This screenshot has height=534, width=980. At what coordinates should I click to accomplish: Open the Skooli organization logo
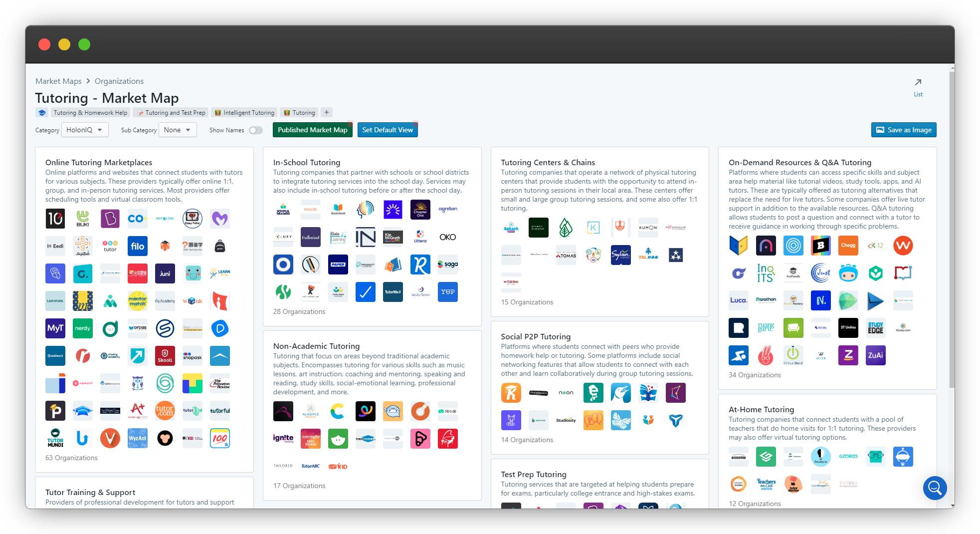(165, 356)
